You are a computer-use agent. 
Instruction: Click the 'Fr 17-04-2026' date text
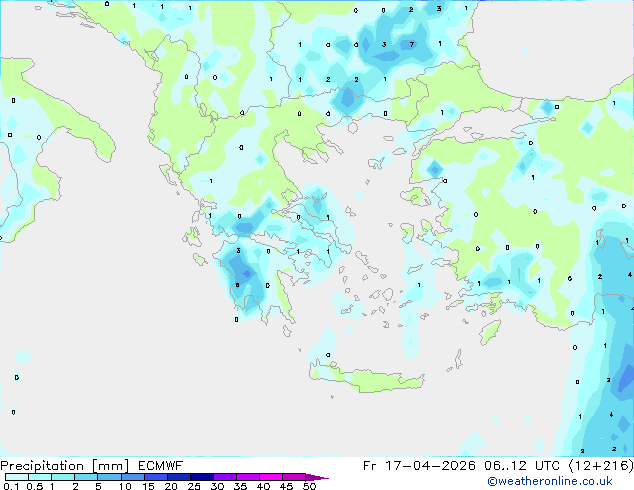pos(419,466)
